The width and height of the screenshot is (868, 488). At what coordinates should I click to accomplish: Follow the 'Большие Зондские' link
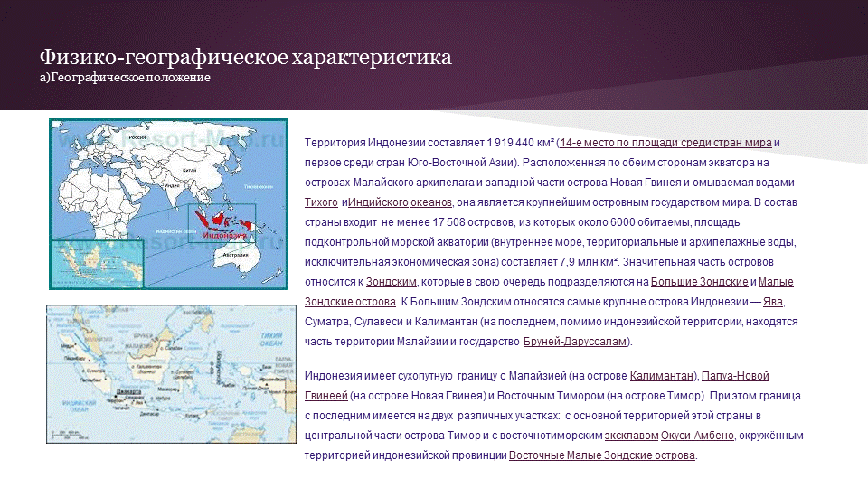[699, 282]
